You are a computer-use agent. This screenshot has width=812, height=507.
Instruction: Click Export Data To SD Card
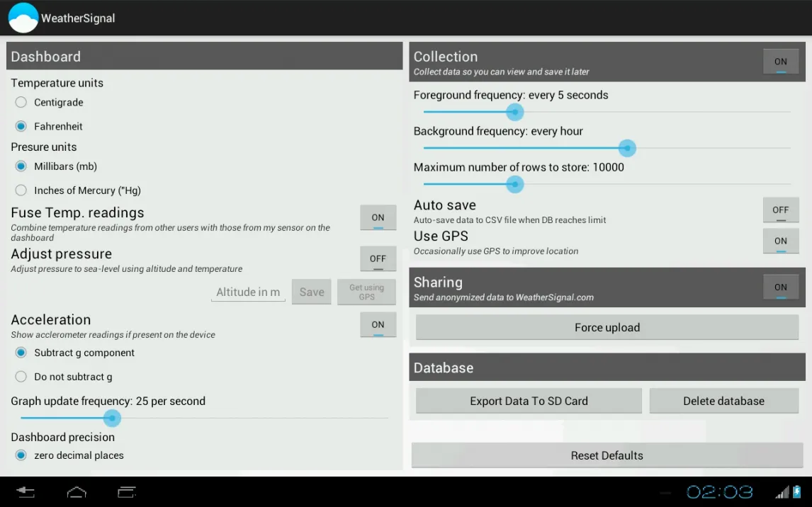point(529,401)
